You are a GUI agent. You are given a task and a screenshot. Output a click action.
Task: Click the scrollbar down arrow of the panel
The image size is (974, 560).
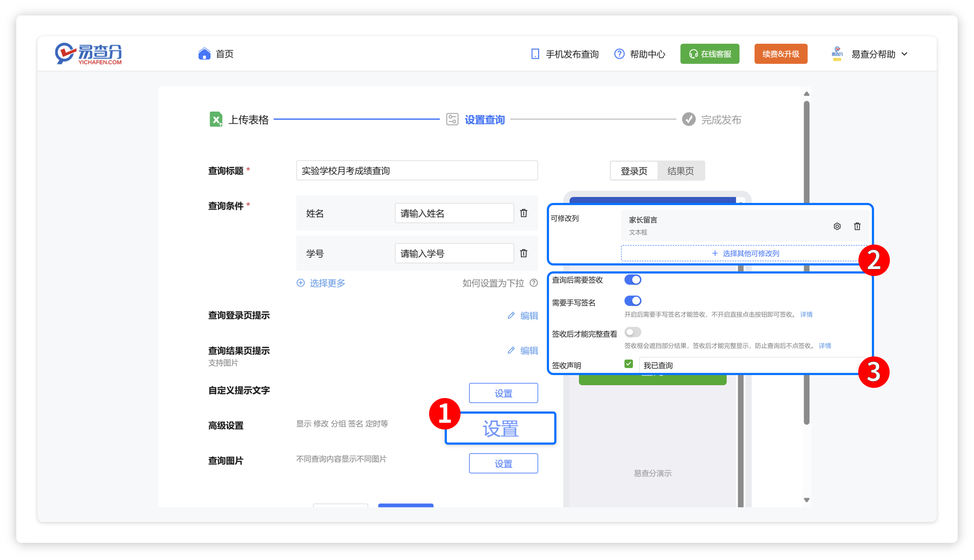(x=807, y=500)
